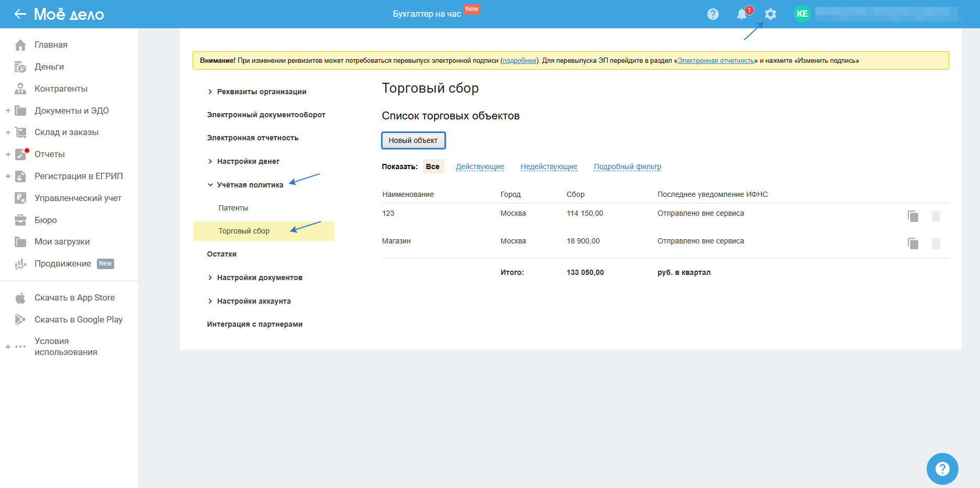Image resolution: width=980 pixels, height=488 pixels.
Task: Filter by Действующие objects
Action: click(x=480, y=167)
